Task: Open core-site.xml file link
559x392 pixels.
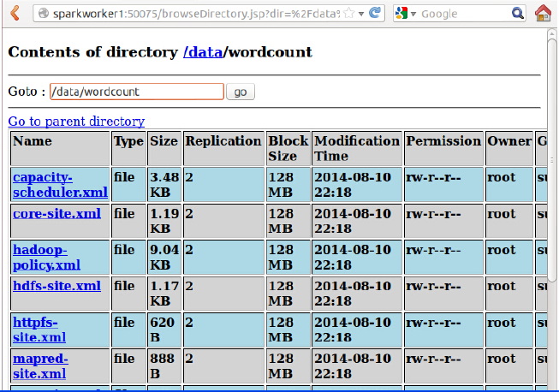Action: point(56,213)
